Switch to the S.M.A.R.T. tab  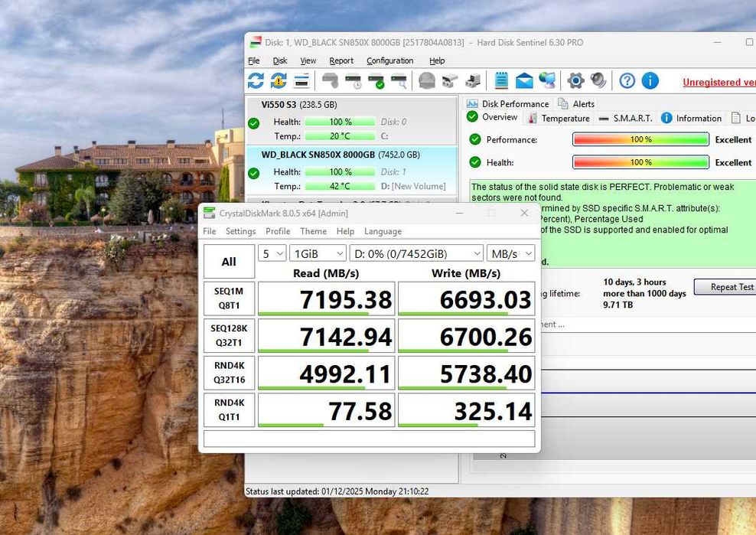tap(625, 118)
